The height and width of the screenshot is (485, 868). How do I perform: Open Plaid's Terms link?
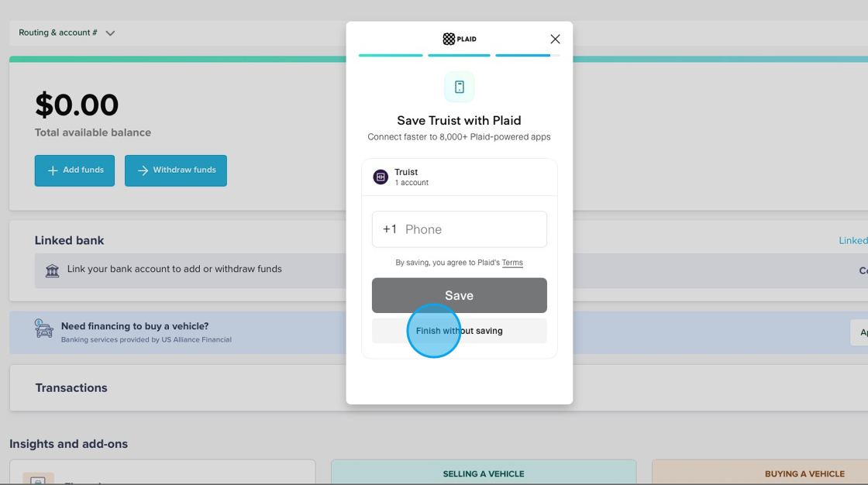[512, 263]
